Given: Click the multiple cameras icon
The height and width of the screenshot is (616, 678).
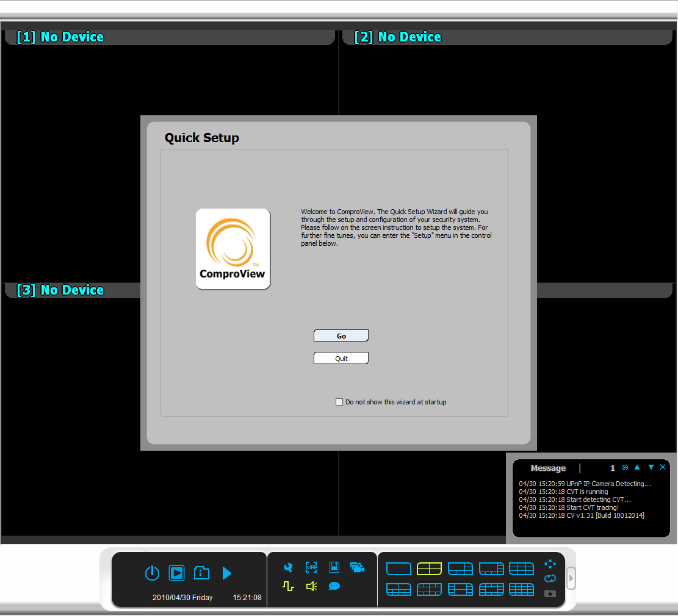Looking at the screenshot, I should click(357, 567).
